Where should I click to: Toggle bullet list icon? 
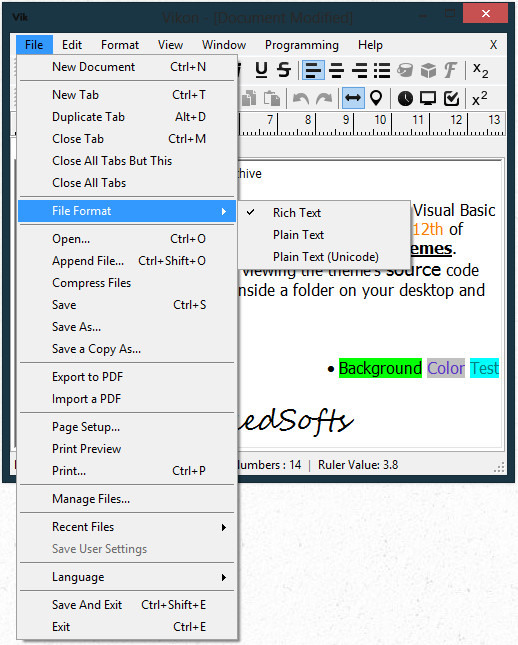click(x=382, y=70)
